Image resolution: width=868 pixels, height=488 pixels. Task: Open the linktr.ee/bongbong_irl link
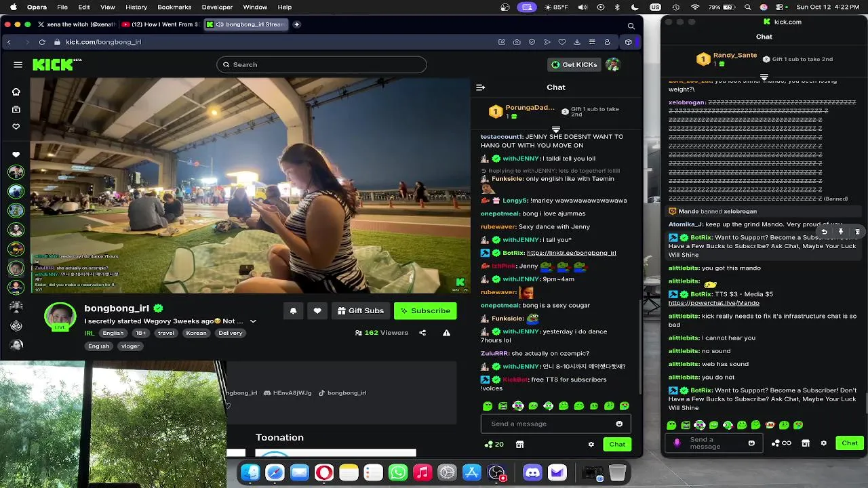[x=571, y=253]
